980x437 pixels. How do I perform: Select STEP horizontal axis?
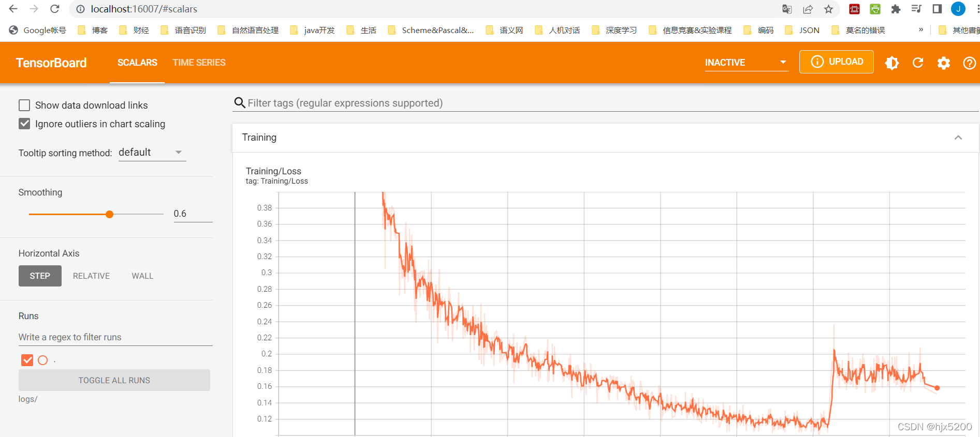click(x=40, y=276)
